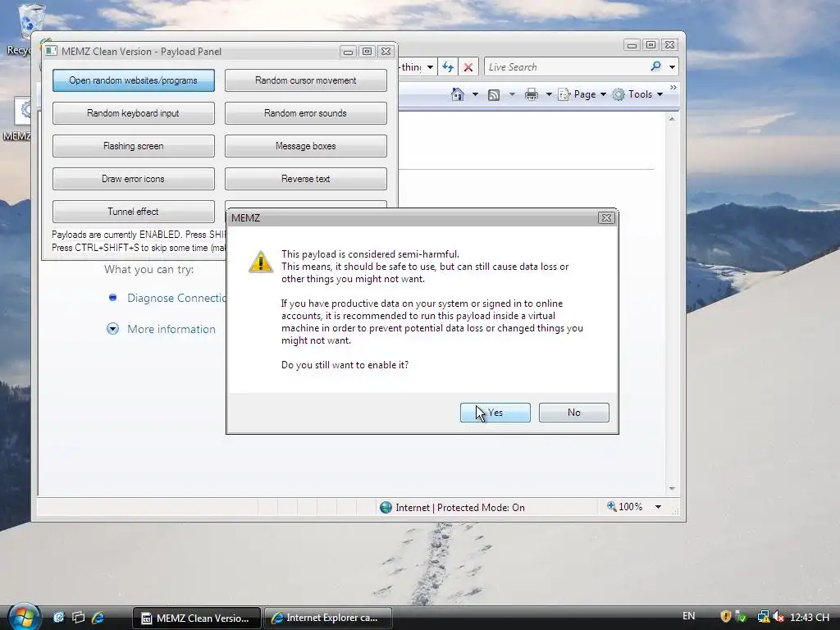
Task: Open the Tools menu
Action: coord(638,94)
